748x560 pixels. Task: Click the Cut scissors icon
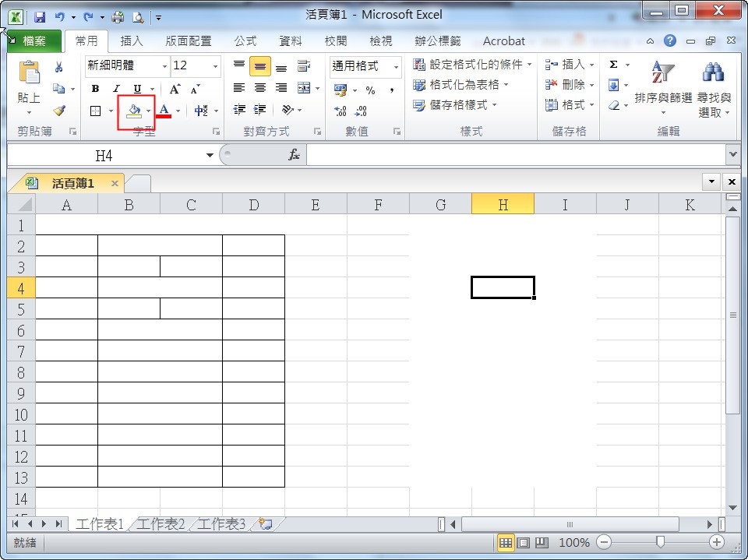59,68
